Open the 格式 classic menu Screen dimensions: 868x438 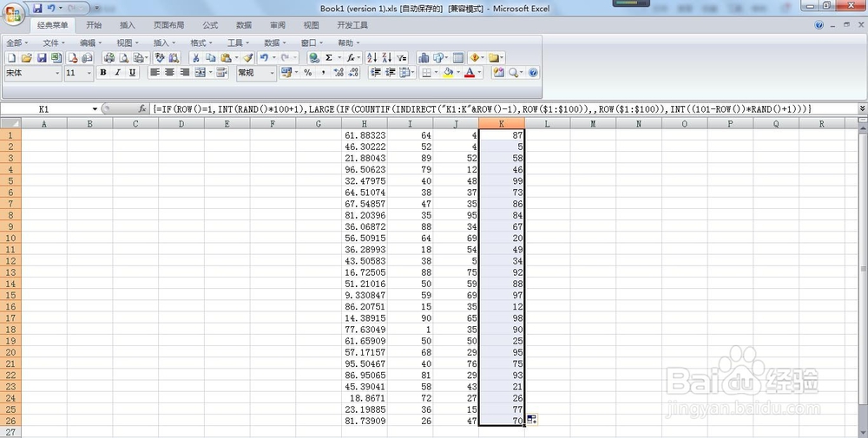tap(201, 42)
